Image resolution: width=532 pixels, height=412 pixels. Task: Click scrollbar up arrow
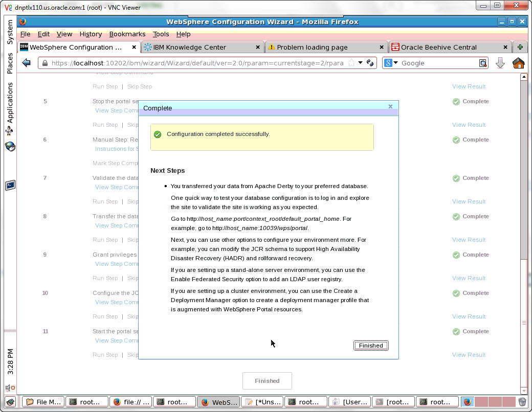click(x=524, y=77)
